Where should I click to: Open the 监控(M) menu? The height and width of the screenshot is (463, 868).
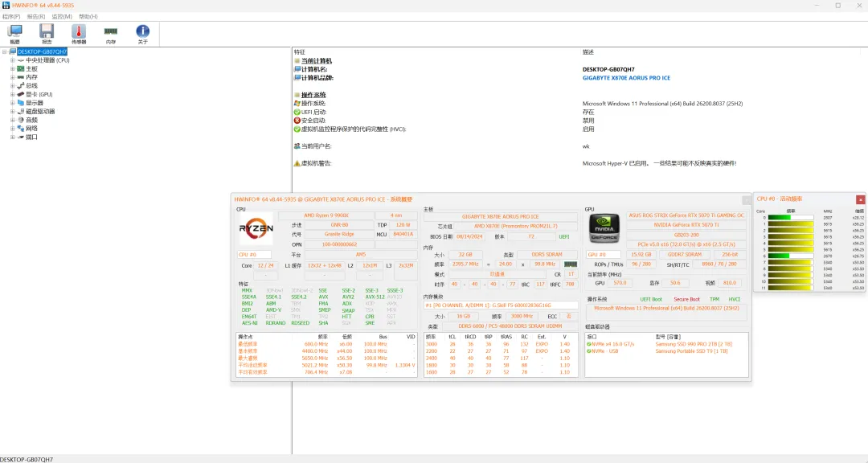[x=61, y=17]
